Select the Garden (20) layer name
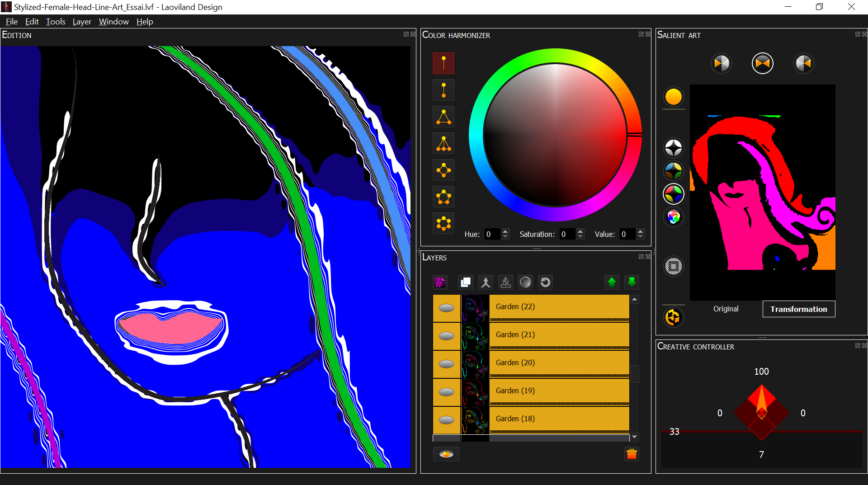 coord(515,363)
